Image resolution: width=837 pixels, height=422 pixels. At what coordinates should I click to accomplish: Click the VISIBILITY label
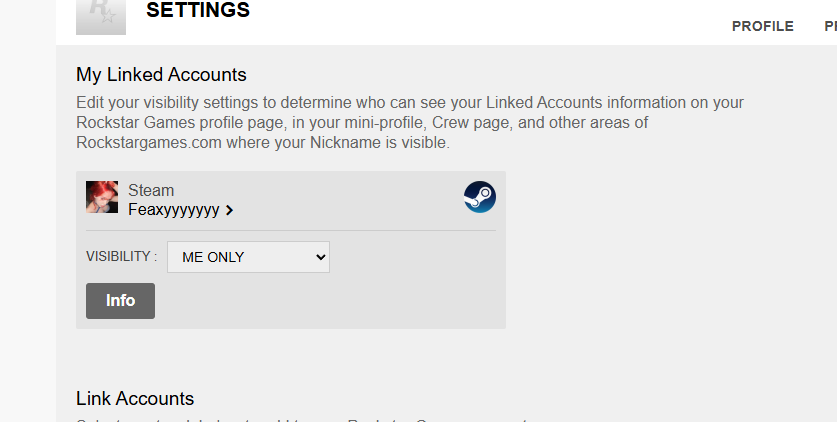122,257
